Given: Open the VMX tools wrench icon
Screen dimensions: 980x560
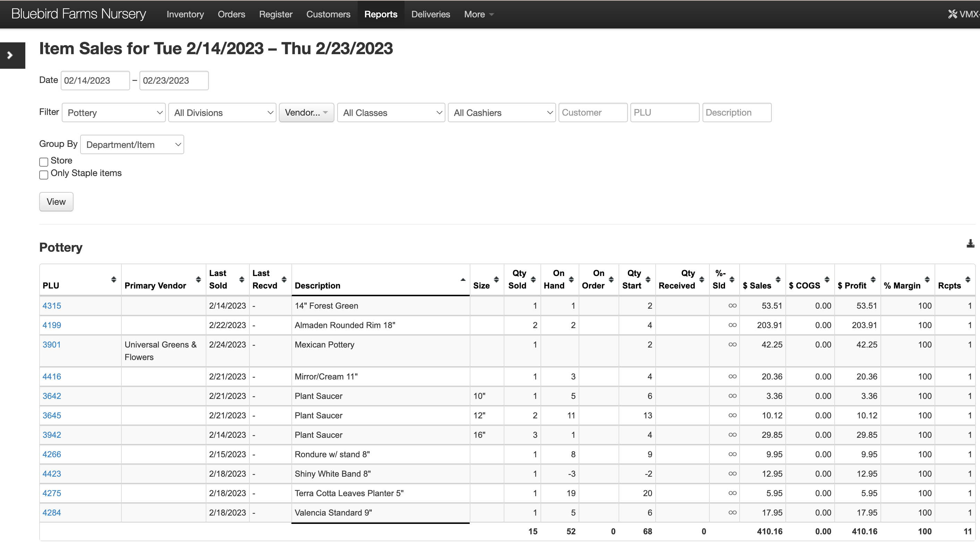Looking at the screenshot, I should pyautogui.click(x=952, y=14).
